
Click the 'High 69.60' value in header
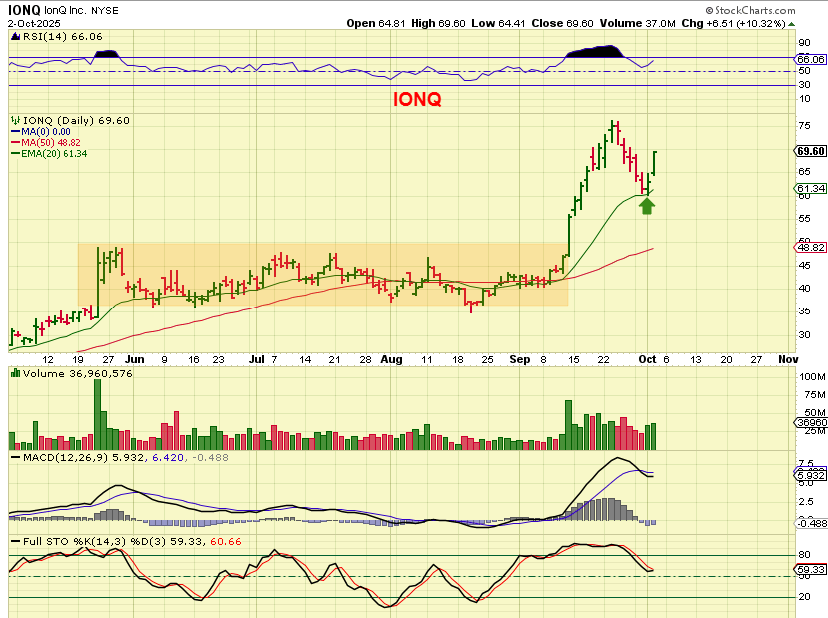click(x=438, y=23)
